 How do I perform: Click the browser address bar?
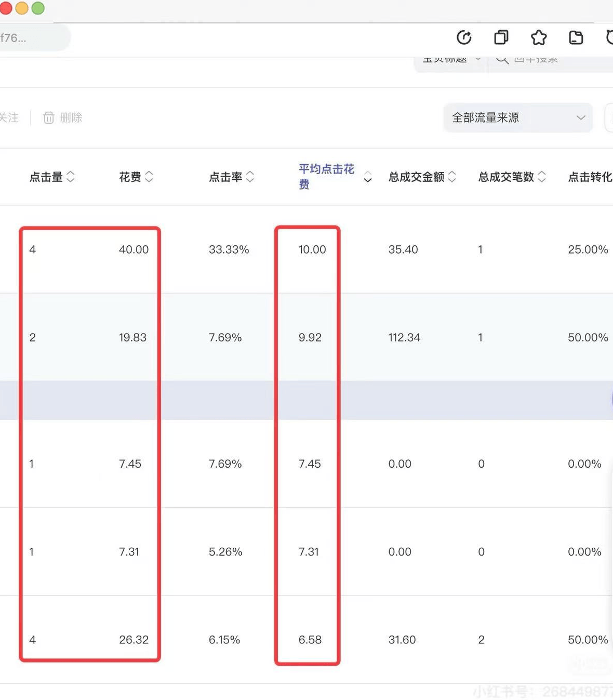(31, 38)
